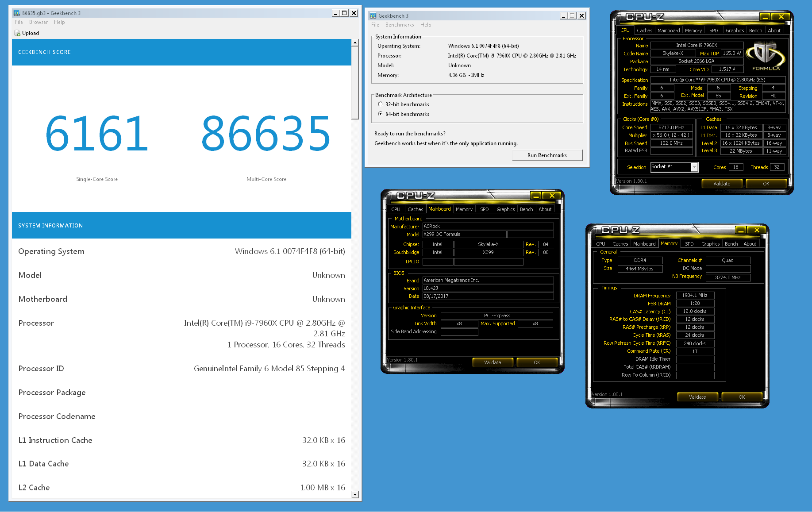Screen dimensions: 812x512
Task: Switch to Caches tab in CPU-Z CPU window
Action: [x=644, y=31]
